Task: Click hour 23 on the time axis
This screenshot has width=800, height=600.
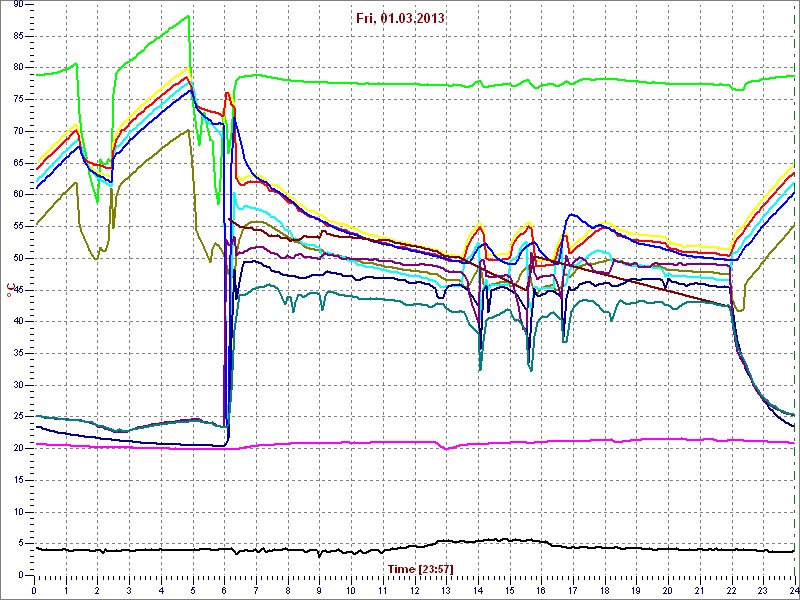Action: pyautogui.click(x=763, y=590)
